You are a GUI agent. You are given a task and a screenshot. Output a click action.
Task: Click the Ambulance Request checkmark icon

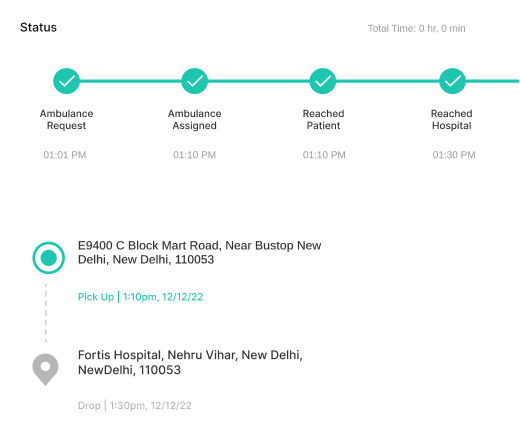point(66,81)
